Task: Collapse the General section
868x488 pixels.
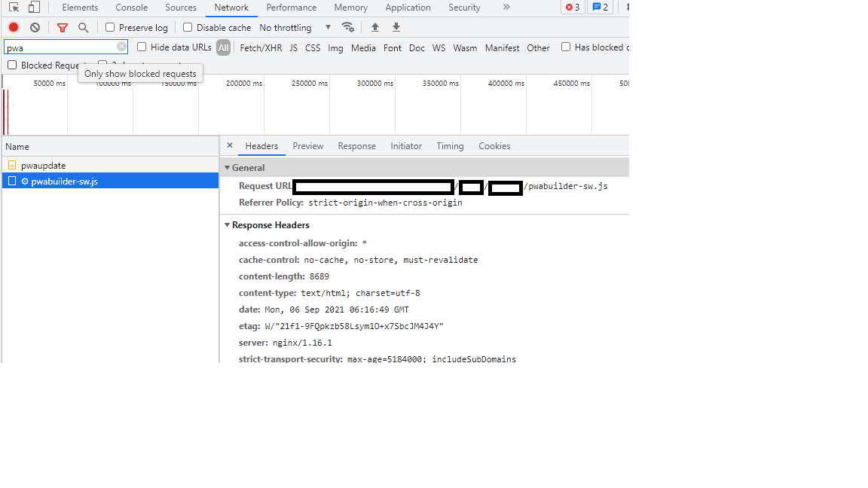Action: click(x=227, y=167)
